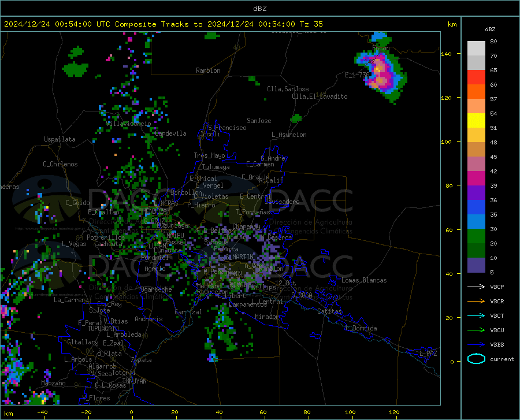Click the green VBCU arrow legend icon
520x420 pixels.
(476, 330)
